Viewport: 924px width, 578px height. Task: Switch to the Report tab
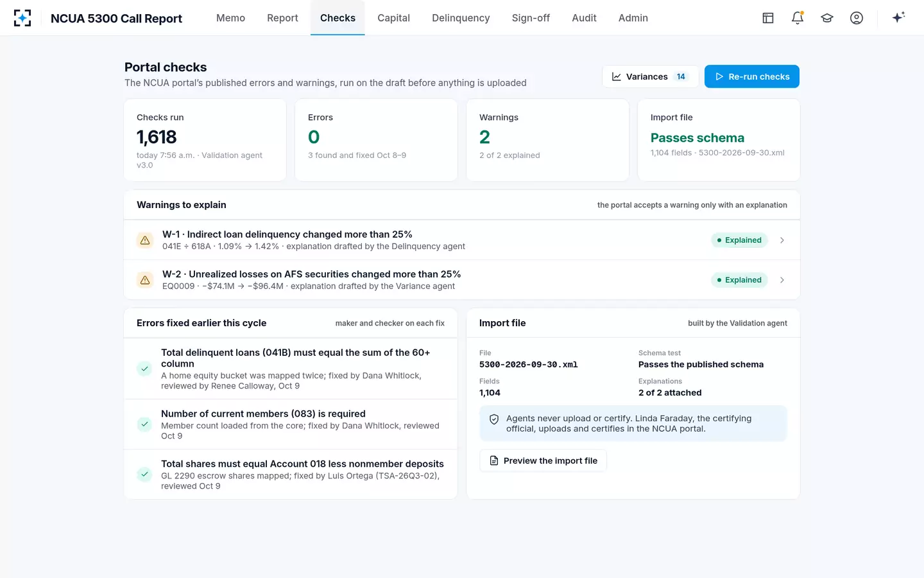coord(282,18)
